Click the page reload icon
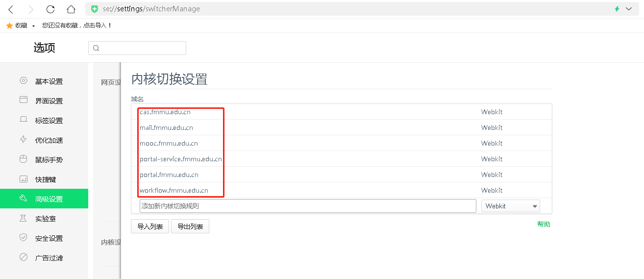The height and width of the screenshot is (279, 644). pyautogui.click(x=50, y=9)
